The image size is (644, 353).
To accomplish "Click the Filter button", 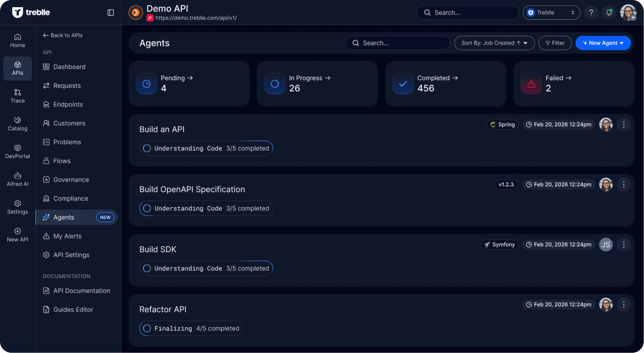I will click(555, 43).
